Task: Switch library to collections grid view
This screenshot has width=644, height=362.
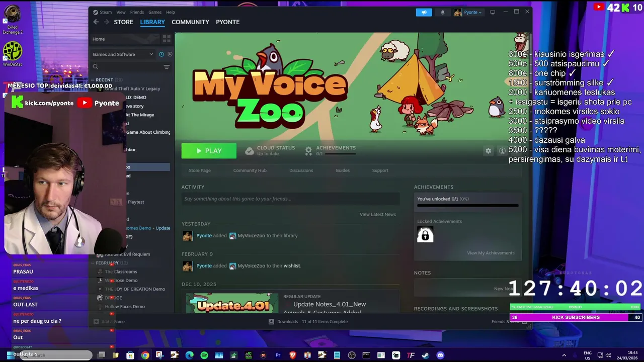Action: pos(167,39)
